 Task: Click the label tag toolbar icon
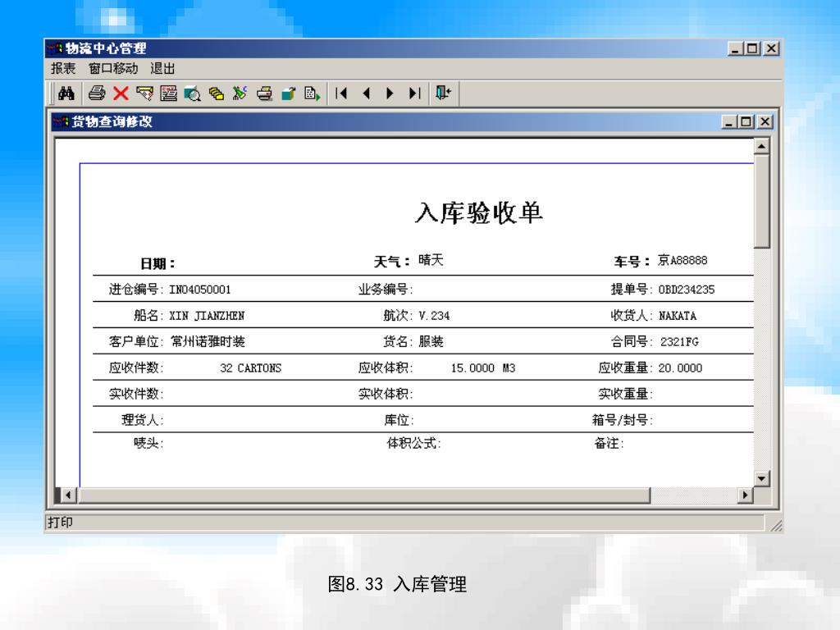click(144, 94)
